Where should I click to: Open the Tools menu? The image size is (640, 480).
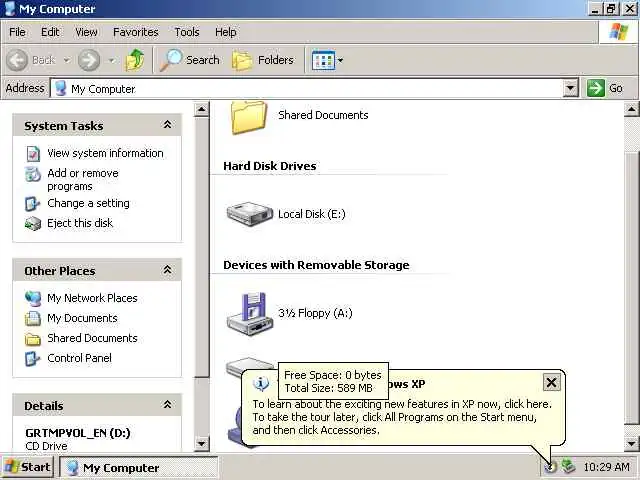point(187,32)
